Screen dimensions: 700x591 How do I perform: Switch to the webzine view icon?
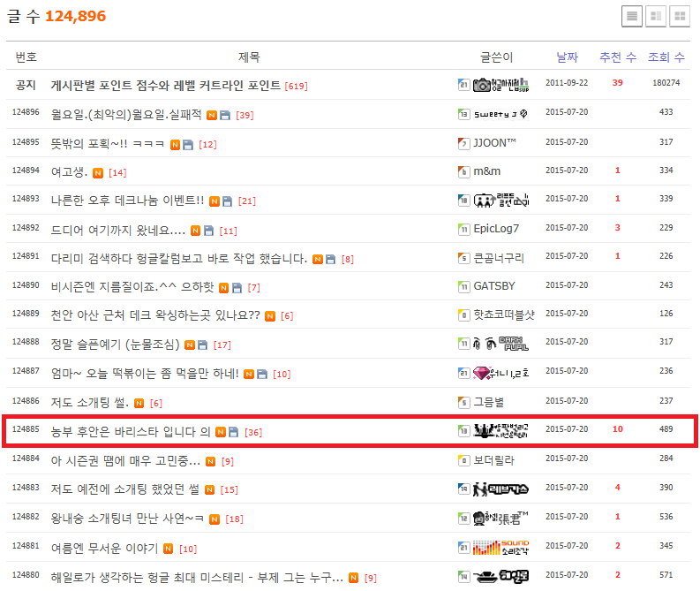pos(655,16)
